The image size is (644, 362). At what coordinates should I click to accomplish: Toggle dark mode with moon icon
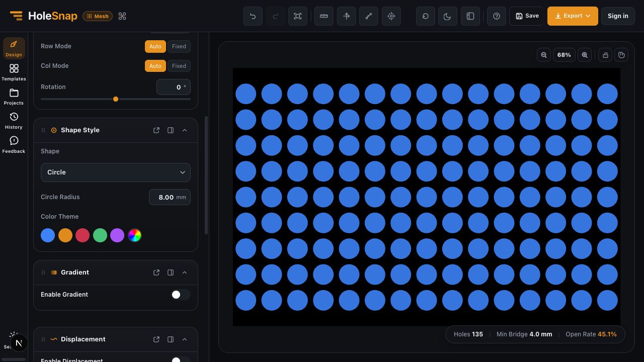[447, 16]
